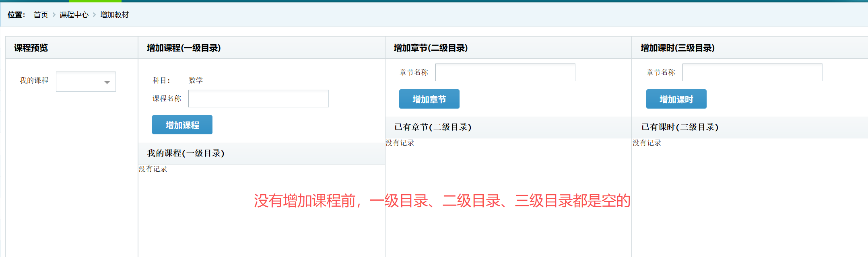This screenshot has height=257, width=868.
Task: Click the 数学 subject value
Action: pyautogui.click(x=196, y=80)
